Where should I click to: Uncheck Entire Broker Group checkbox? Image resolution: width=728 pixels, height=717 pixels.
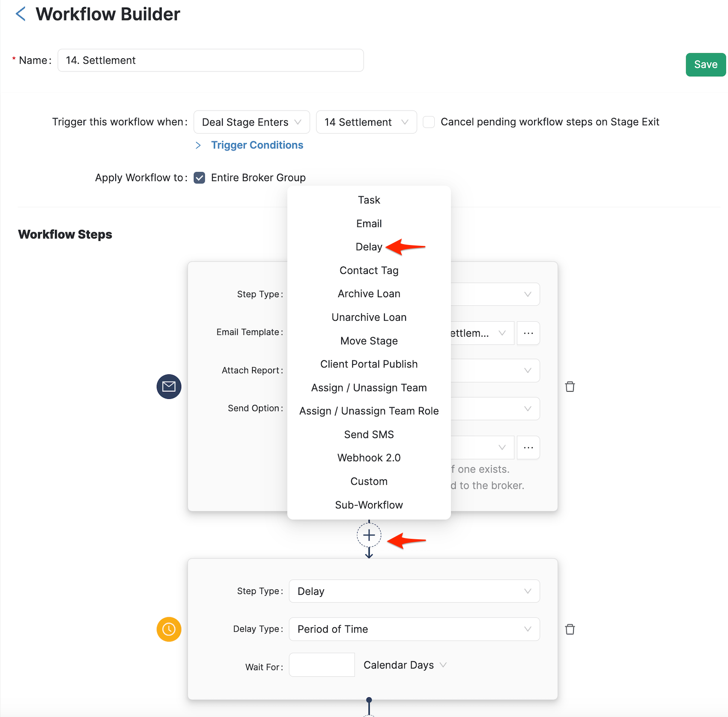click(x=200, y=178)
